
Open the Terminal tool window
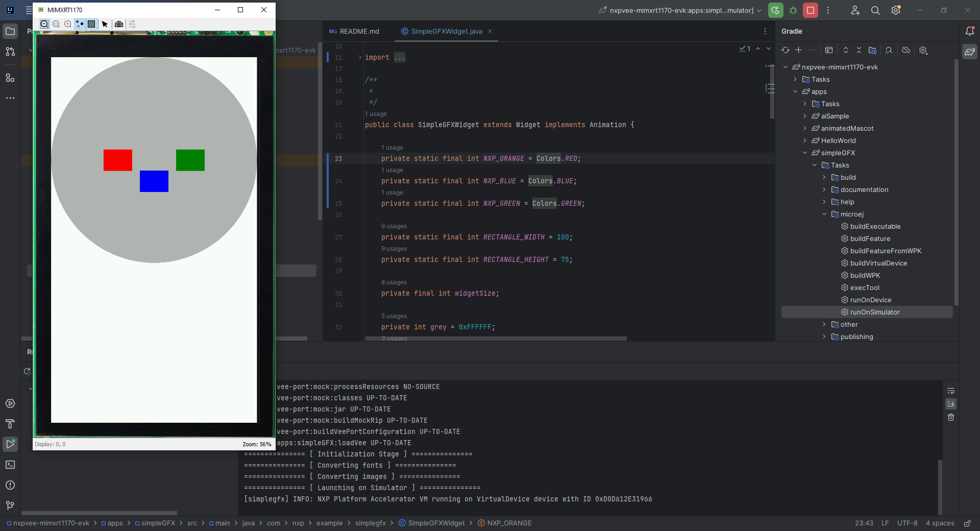[10, 465]
